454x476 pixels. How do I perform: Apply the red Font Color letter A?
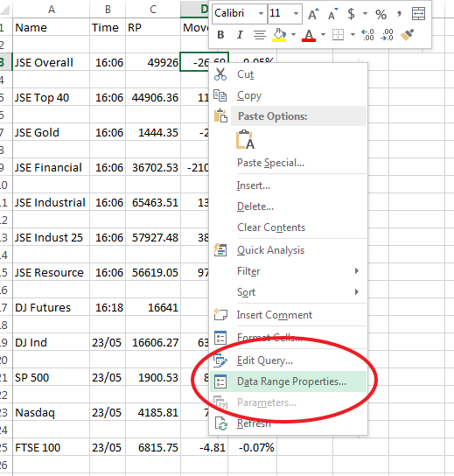click(309, 35)
